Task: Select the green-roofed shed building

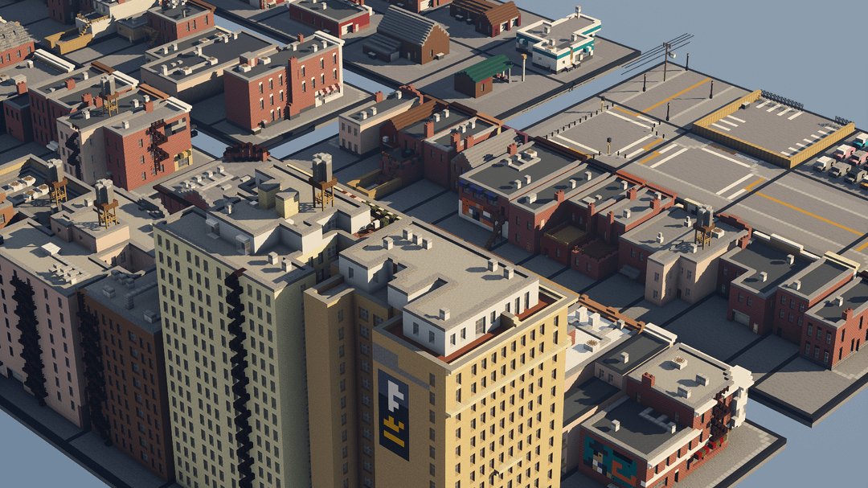Action: pyautogui.click(x=482, y=74)
